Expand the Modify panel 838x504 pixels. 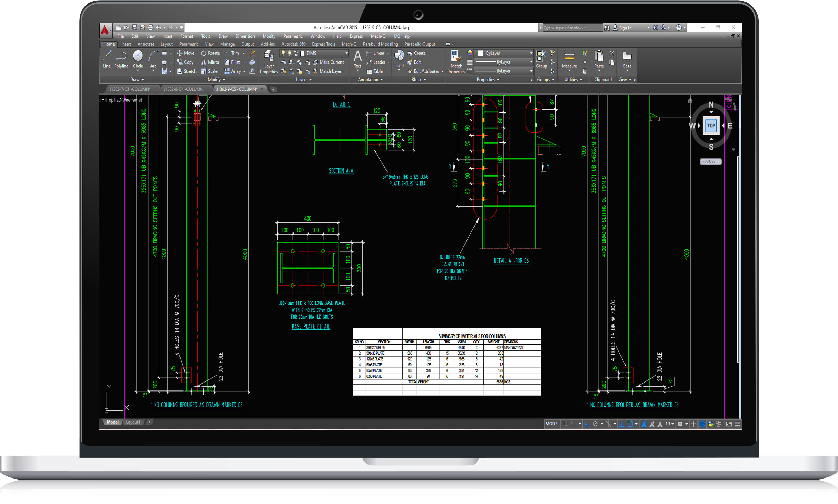[216, 80]
